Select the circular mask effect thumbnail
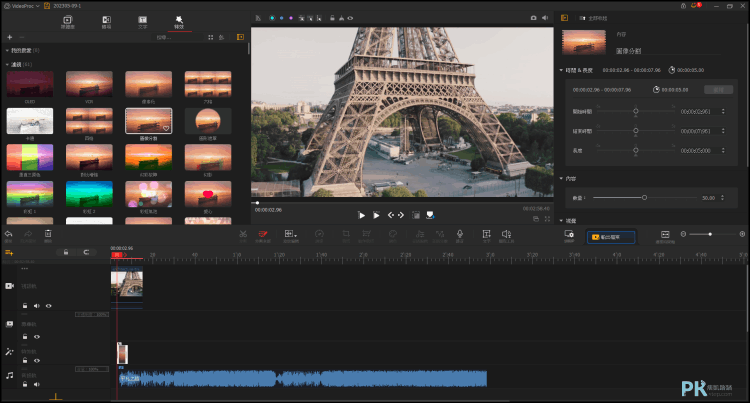 coord(208,121)
